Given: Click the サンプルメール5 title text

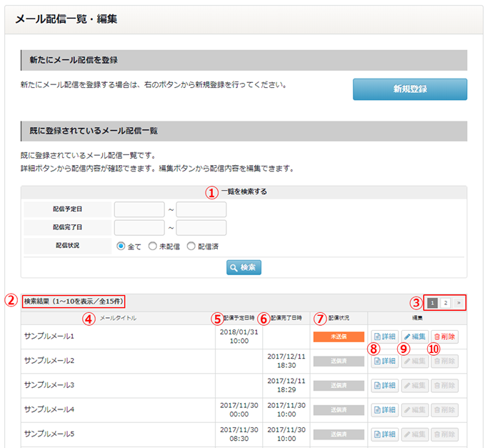Looking at the screenshot, I should click(x=49, y=434).
